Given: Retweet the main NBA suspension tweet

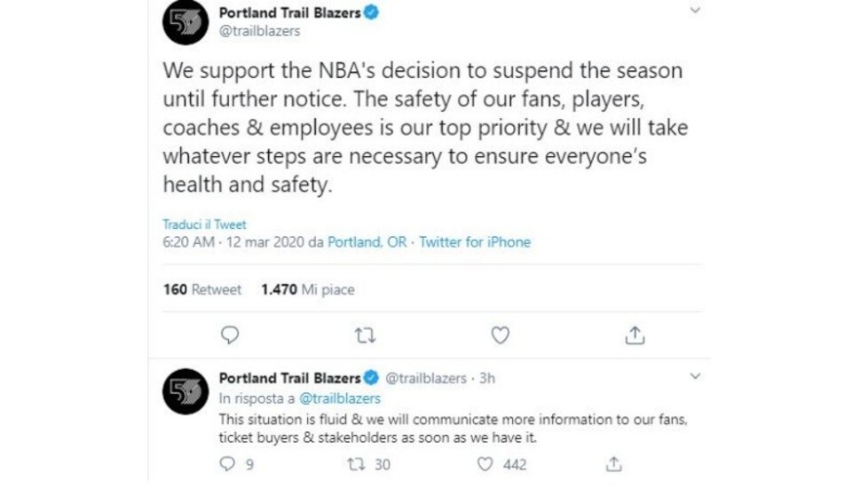Looking at the screenshot, I should (365, 335).
